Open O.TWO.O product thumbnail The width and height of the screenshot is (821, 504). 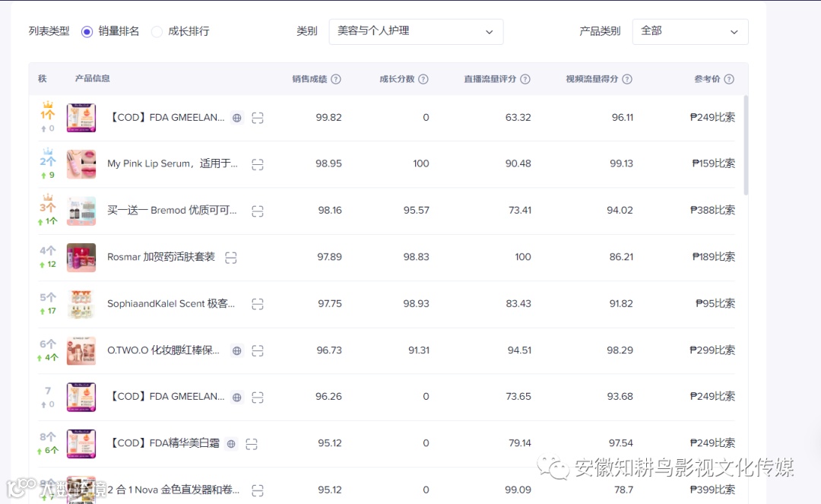pyautogui.click(x=81, y=350)
